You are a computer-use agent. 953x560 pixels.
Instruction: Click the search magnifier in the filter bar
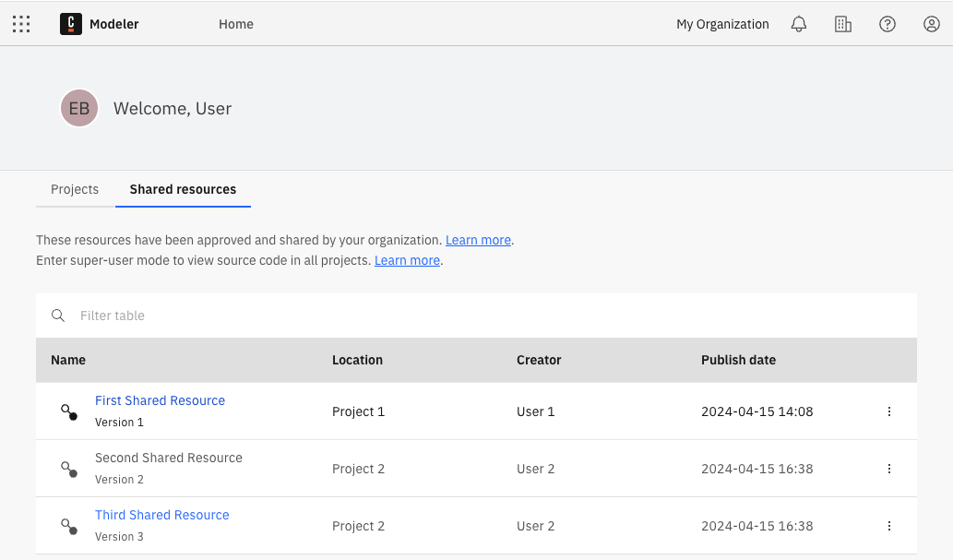[x=58, y=316]
